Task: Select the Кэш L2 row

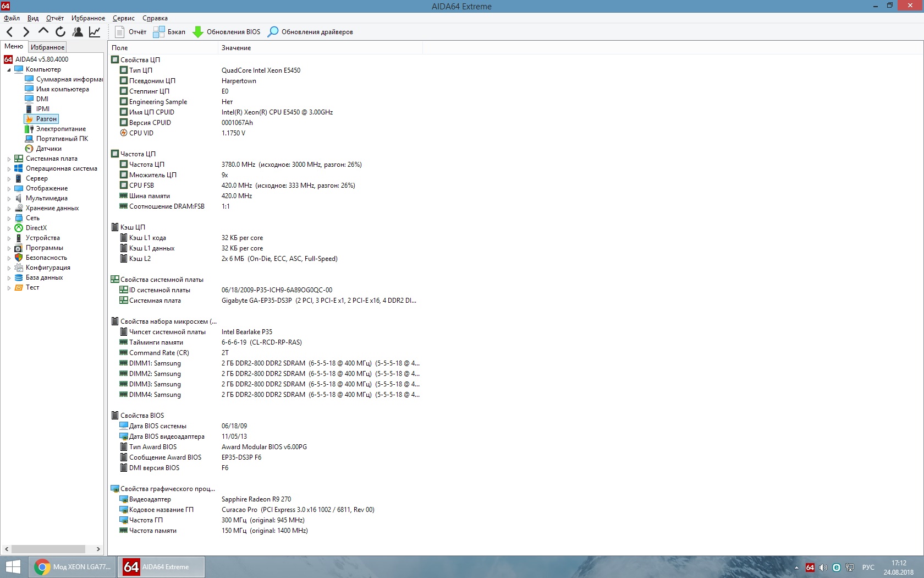Action: (266, 259)
